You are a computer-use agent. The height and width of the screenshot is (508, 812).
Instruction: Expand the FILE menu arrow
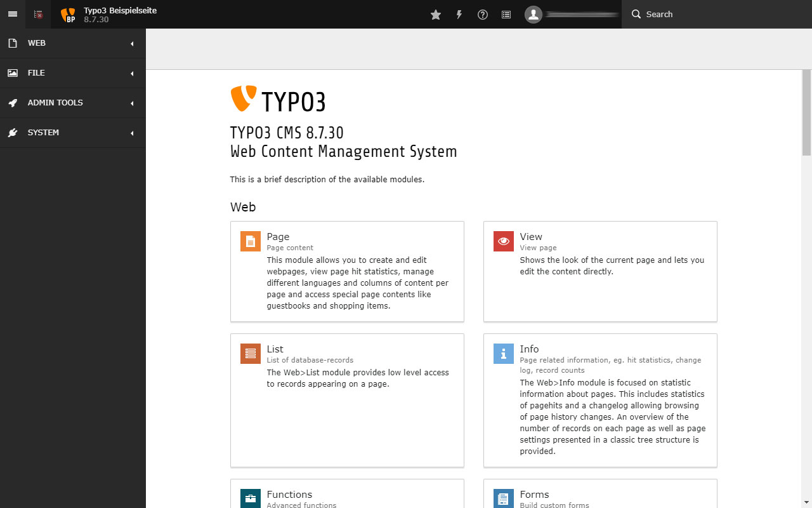click(x=132, y=74)
